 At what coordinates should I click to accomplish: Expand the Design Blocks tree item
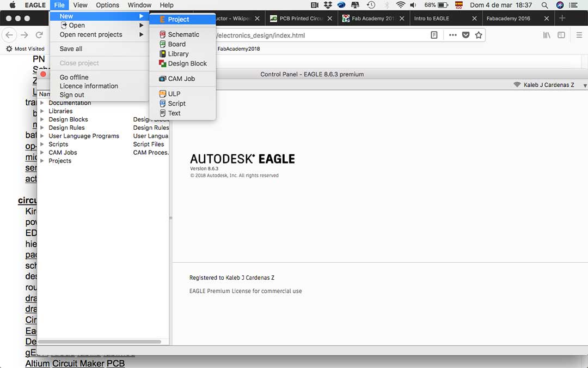42,119
